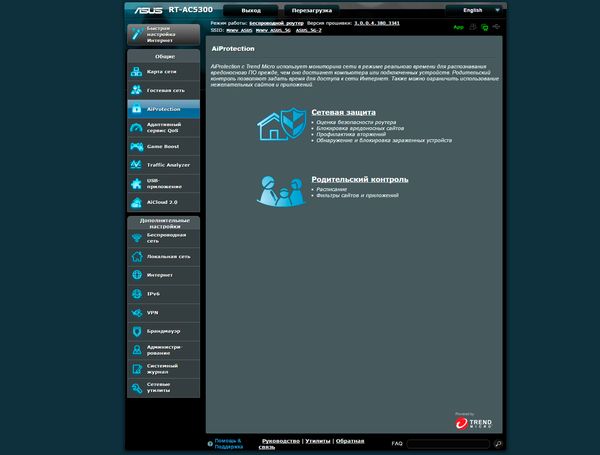Open Administration (Администрирование) settings
This screenshot has width=600, height=455.
click(163, 350)
